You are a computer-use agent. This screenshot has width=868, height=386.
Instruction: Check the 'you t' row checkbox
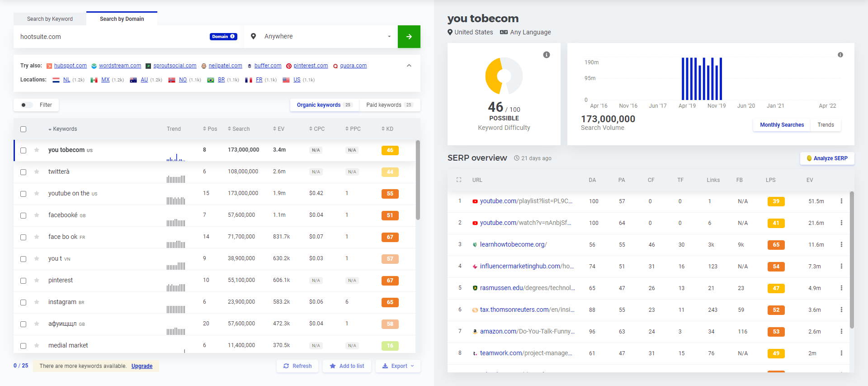24,259
